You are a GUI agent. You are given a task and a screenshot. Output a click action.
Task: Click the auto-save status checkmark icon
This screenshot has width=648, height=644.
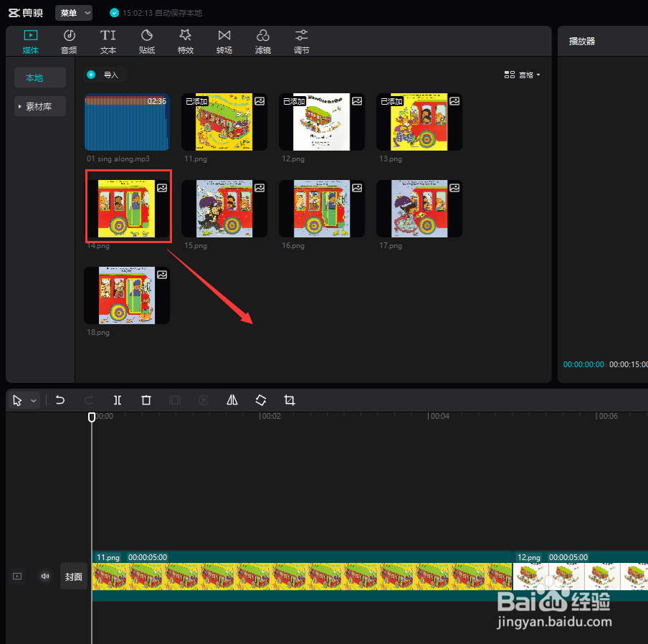tap(114, 13)
